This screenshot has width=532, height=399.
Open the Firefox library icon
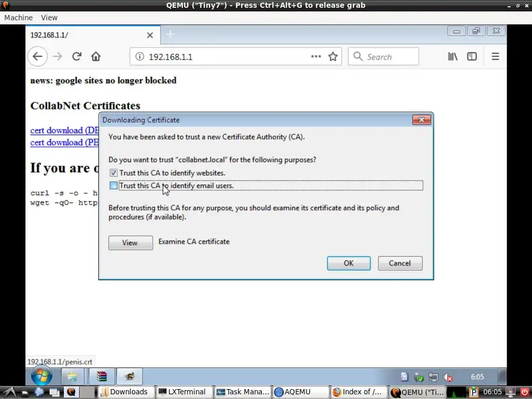point(453,56)
